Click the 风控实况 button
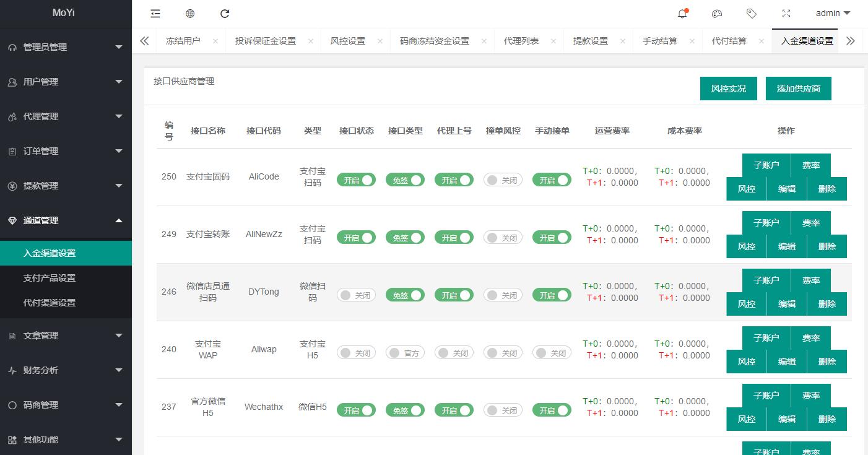Screen dimensions: 868x455 point(729,89)
